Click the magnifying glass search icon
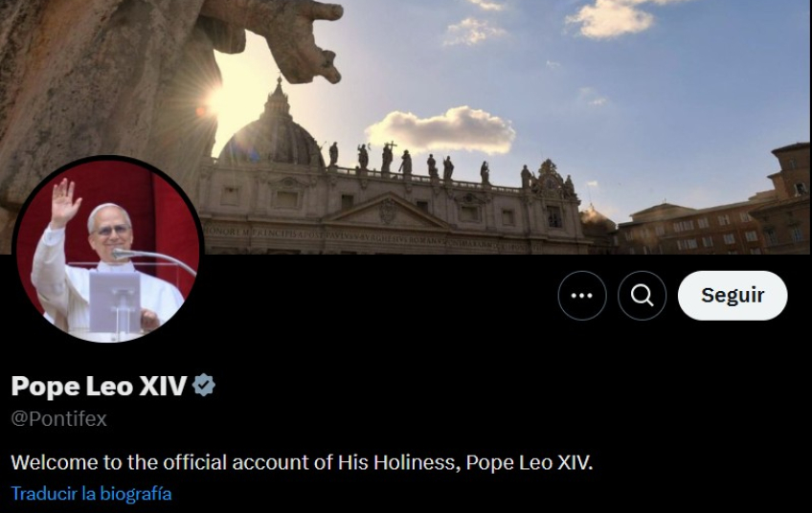Viewport: 812px width, 513px height. click(x=642, y=296)
